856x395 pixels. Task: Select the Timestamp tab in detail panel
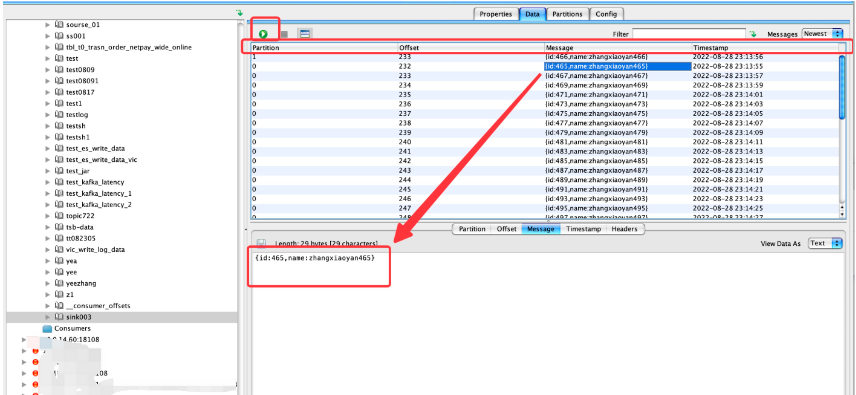[x=583, y=229]
